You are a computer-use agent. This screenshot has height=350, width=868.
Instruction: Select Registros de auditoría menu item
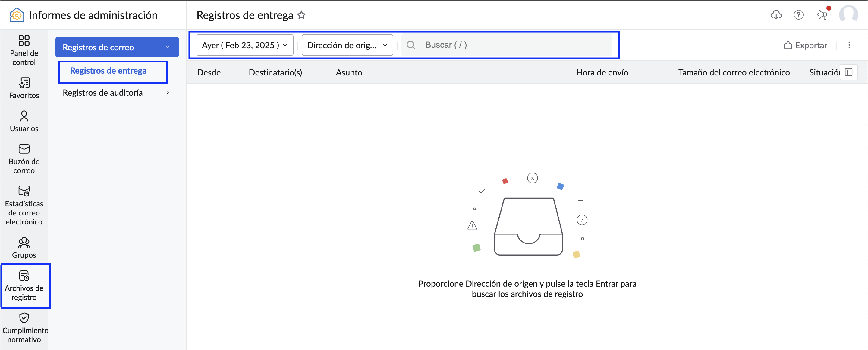(102, 93)
